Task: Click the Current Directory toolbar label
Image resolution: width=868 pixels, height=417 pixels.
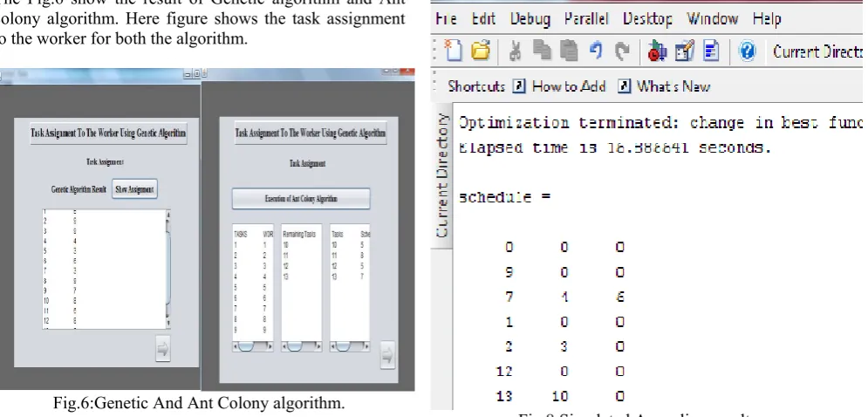Action: pos(817,51)
